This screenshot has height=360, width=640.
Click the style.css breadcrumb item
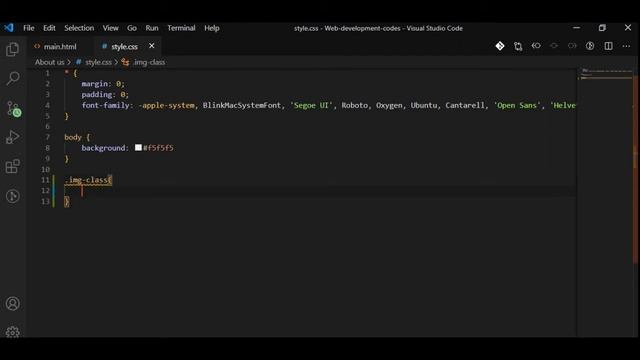coord(98,62)
